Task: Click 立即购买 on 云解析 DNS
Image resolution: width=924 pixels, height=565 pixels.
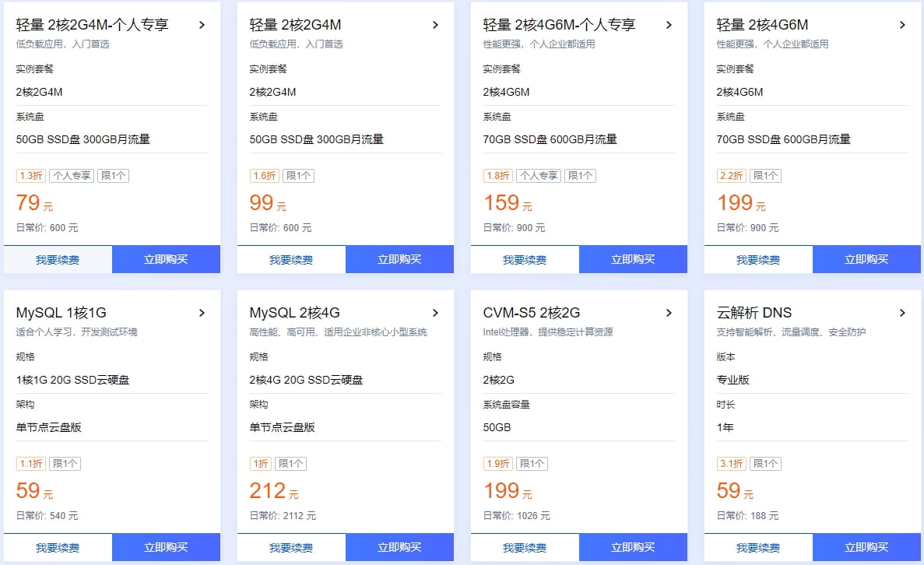Action: click(866, 547)
